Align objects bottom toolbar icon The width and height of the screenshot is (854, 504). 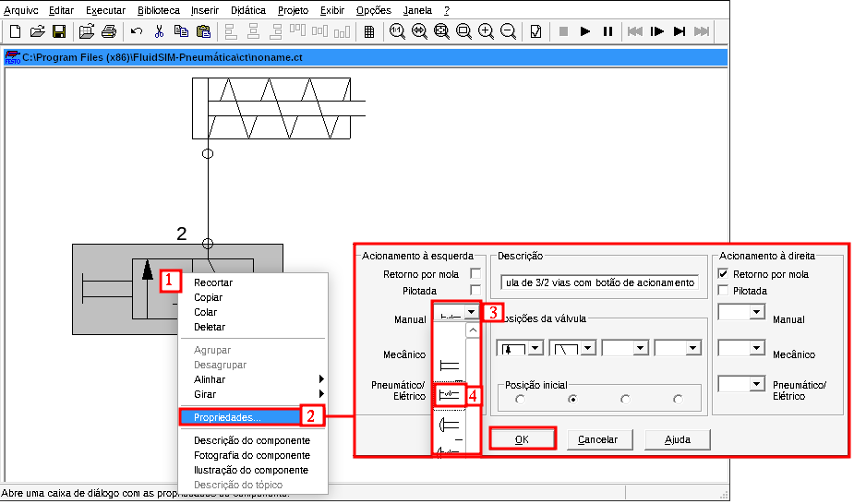[342, 31]
